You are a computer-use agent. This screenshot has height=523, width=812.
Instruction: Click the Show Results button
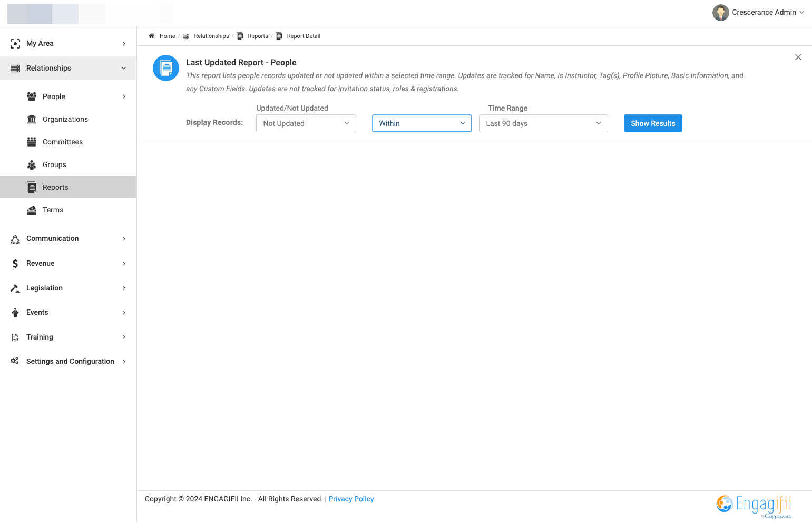point(653,123)
